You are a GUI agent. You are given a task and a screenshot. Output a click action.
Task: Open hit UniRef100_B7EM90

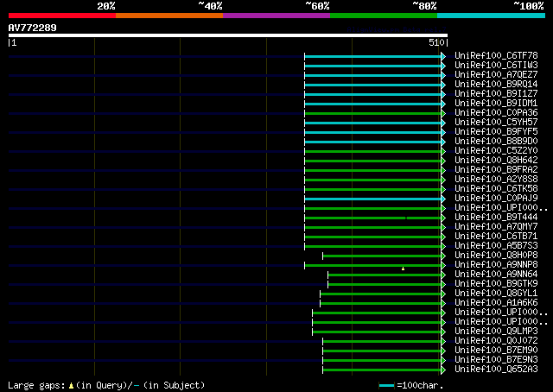496,351
